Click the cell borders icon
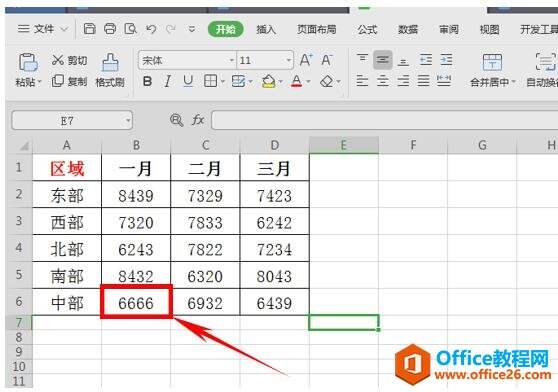558x392 pixels. click(x=210, y=81)
